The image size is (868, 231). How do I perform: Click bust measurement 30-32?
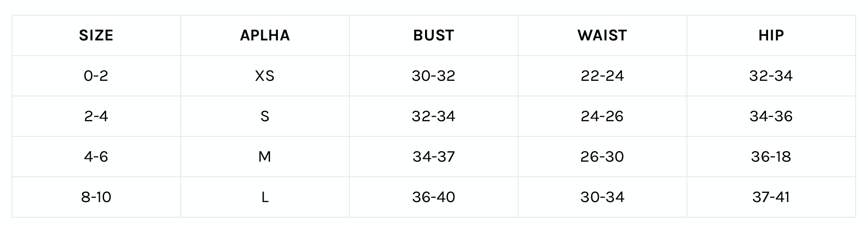[433, 76]
